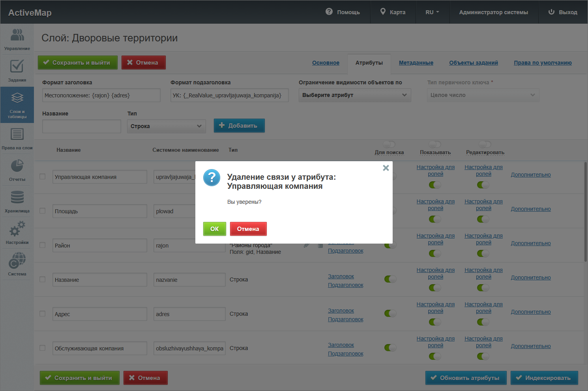Toggle the Для поиска header switch
The height and width of the screenshot is (391, 588).
pyautogui.click(x=389, y=144)
